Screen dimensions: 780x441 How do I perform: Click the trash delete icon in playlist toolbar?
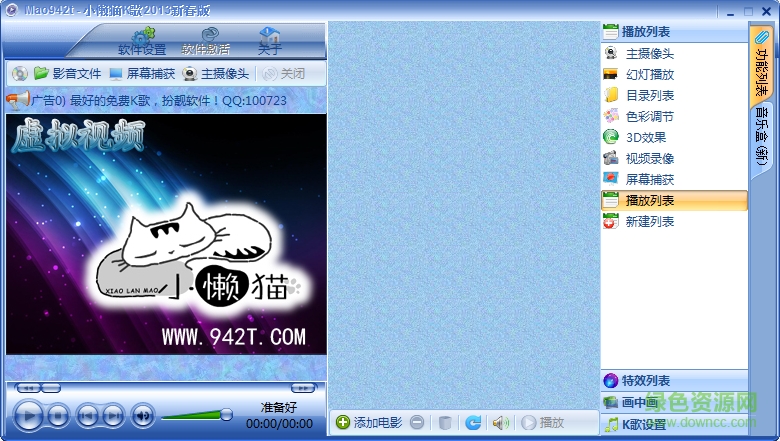[445, 423]
